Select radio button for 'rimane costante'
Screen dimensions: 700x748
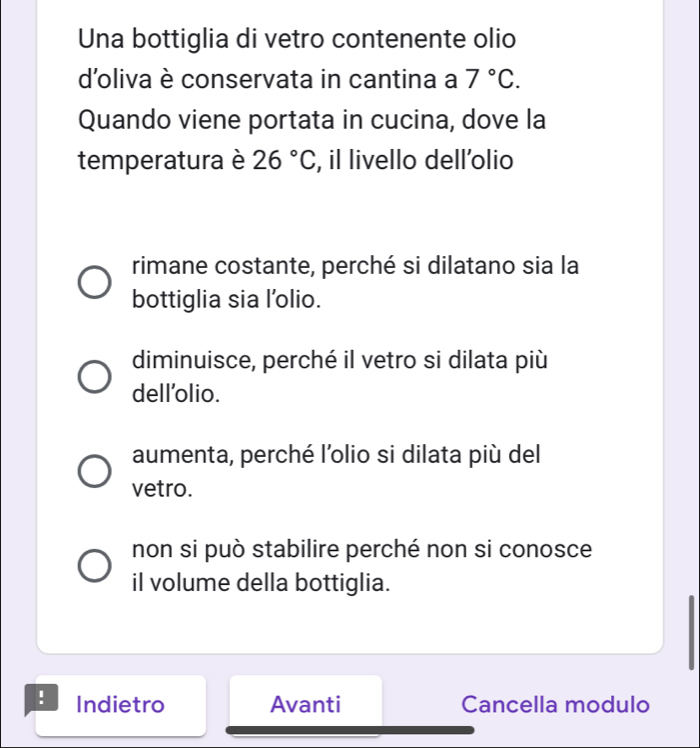click(x=96, y=283)
